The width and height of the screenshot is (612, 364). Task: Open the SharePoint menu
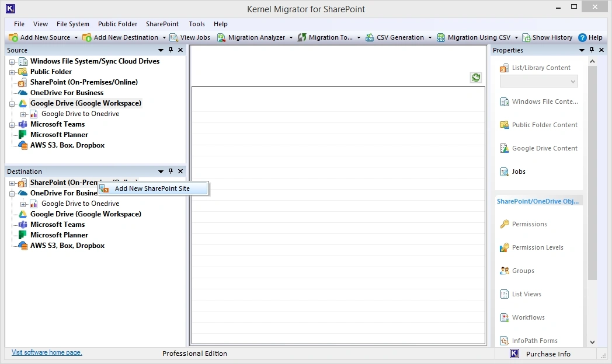point(162,24)
